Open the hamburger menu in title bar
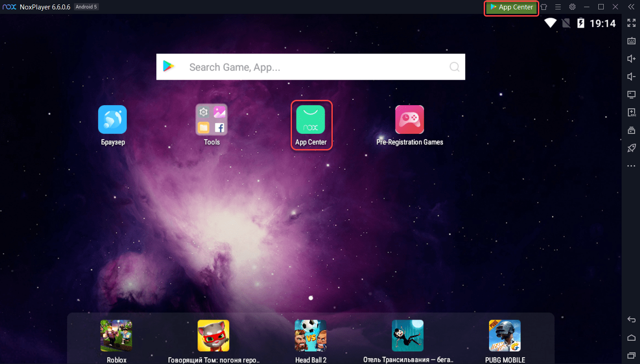The height and width of the screenshot is (364, 640). (x=558, y=7)
